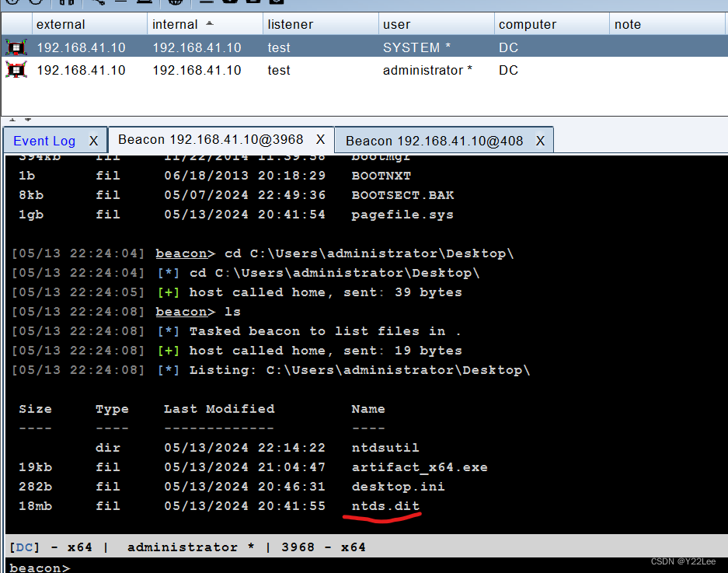Close the Beacon 192.168.41.10@408 tab
The image size is (728, 573).
[x=540, y=141]
